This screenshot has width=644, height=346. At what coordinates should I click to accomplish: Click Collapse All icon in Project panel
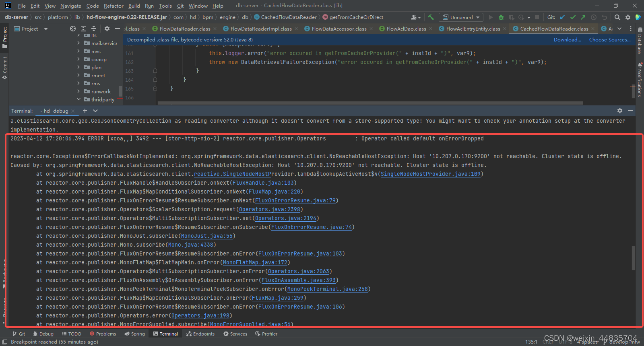pyautogui.click(x=94, y=29)
